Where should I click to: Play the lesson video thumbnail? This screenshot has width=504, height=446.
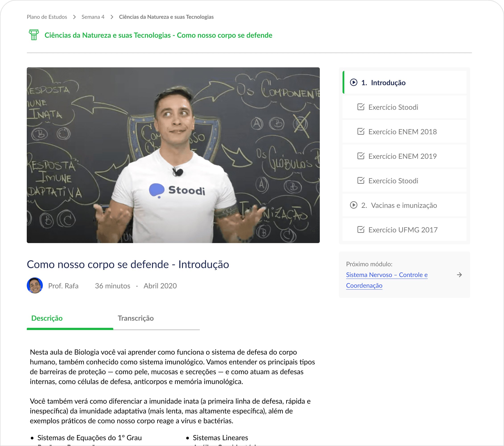tap(173, 155)
